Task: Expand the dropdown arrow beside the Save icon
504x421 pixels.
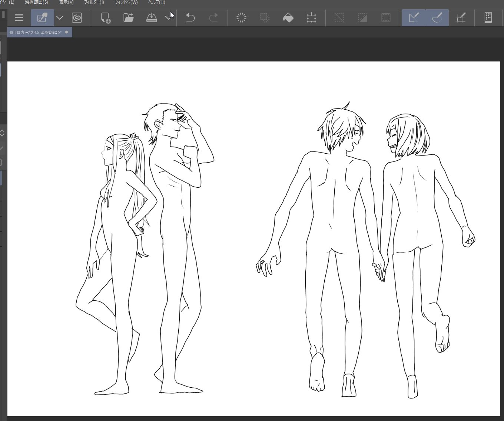Action: click(168, 18)
